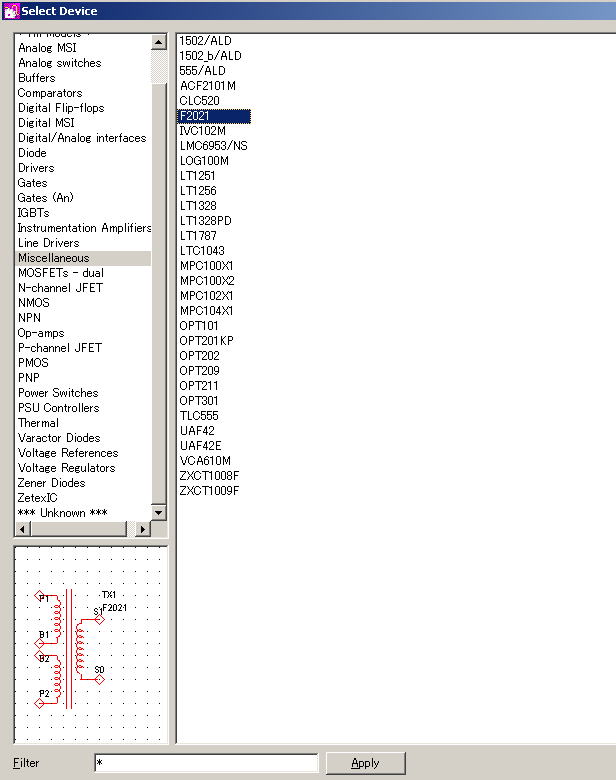
Task: Click the category list scroll-down arrow
Action: (x=159, y=512)
